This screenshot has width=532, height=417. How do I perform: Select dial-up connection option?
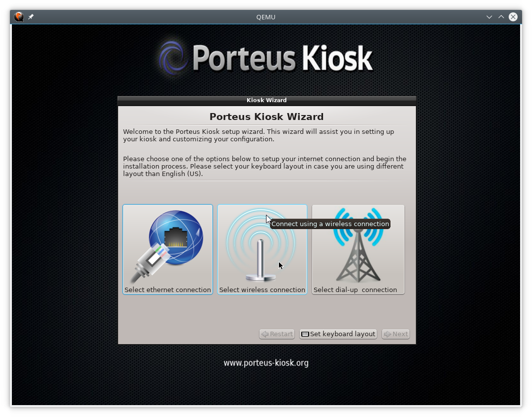pyautogui.click(x=358, y=249)
